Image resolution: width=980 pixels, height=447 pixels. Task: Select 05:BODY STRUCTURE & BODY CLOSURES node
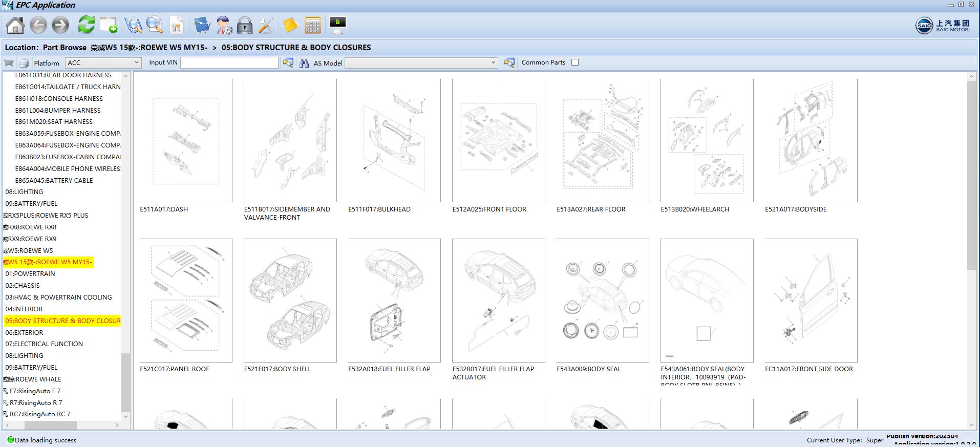pos(62,321)
